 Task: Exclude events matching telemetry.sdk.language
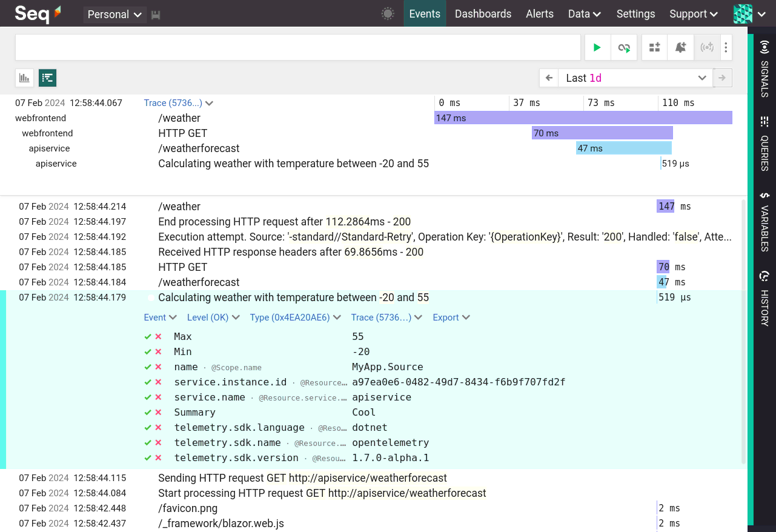pos(158,428)
